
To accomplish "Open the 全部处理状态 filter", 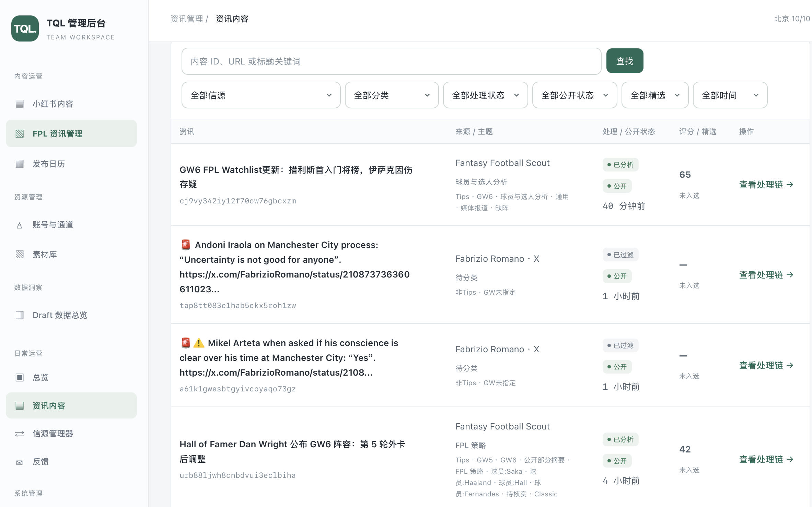I will pyautogui.click(x=485, y=95).
